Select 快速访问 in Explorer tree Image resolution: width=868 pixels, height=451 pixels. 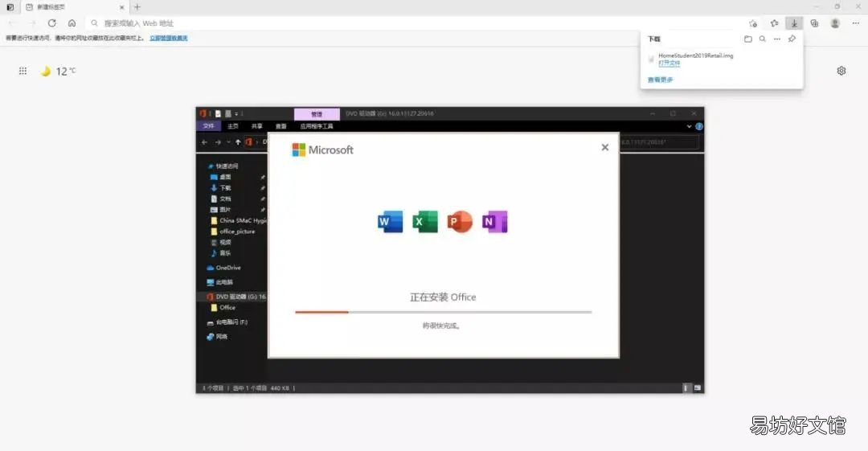coord(223,166)
